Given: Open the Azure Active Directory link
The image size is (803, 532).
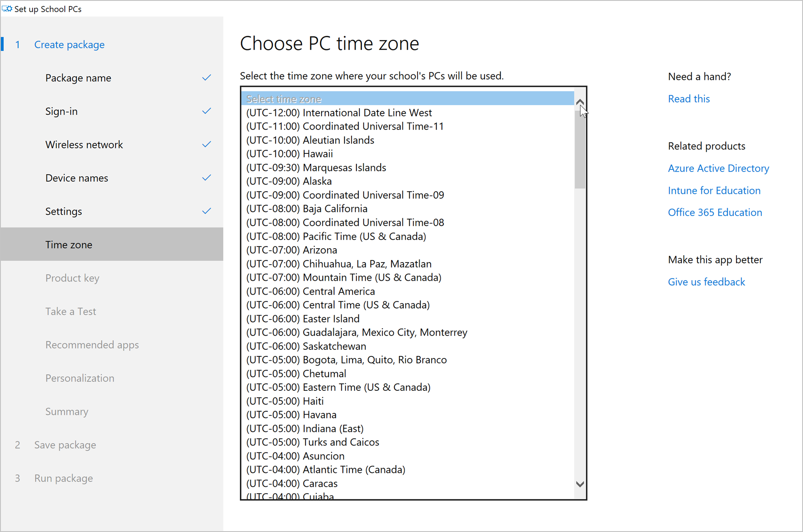Looking at the screenshot, I should (x=718, y=168).
